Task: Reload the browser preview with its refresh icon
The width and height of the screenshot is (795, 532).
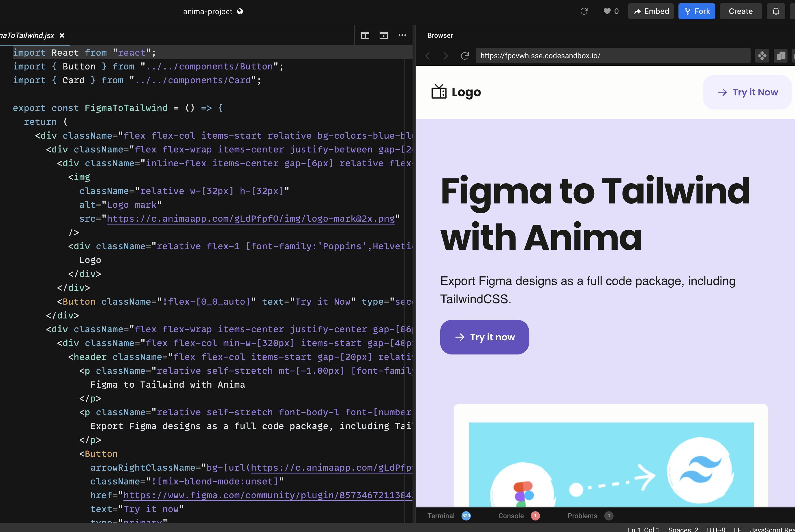Action: (x=465, y=56)
